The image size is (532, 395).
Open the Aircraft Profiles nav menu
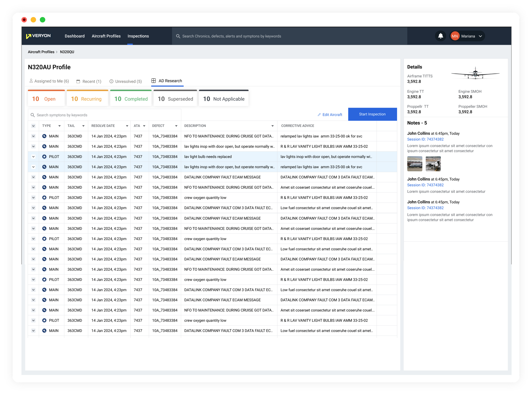click(x=106, y=36)
